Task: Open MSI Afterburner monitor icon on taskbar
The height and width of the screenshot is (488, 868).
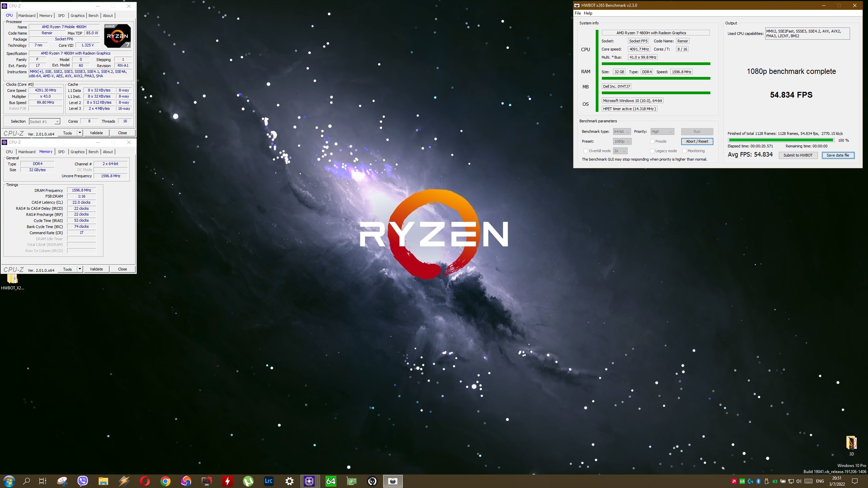Action: point(207,481)
